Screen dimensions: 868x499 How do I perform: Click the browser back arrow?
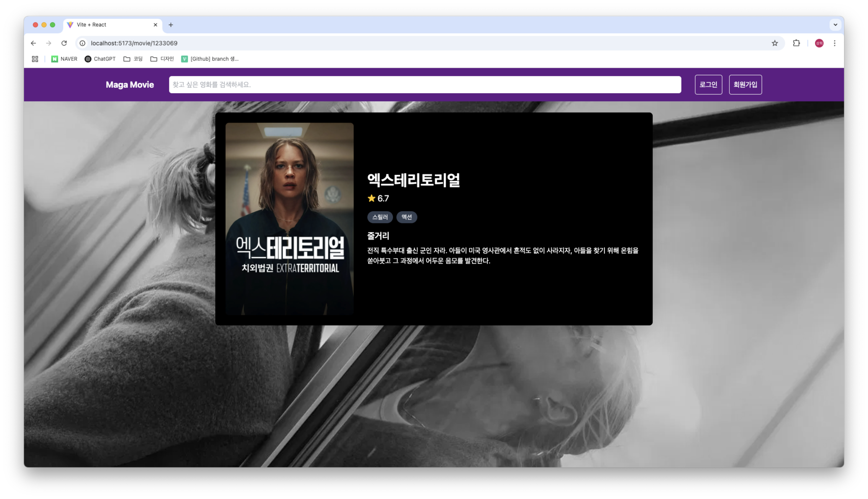tap(33, 43)
